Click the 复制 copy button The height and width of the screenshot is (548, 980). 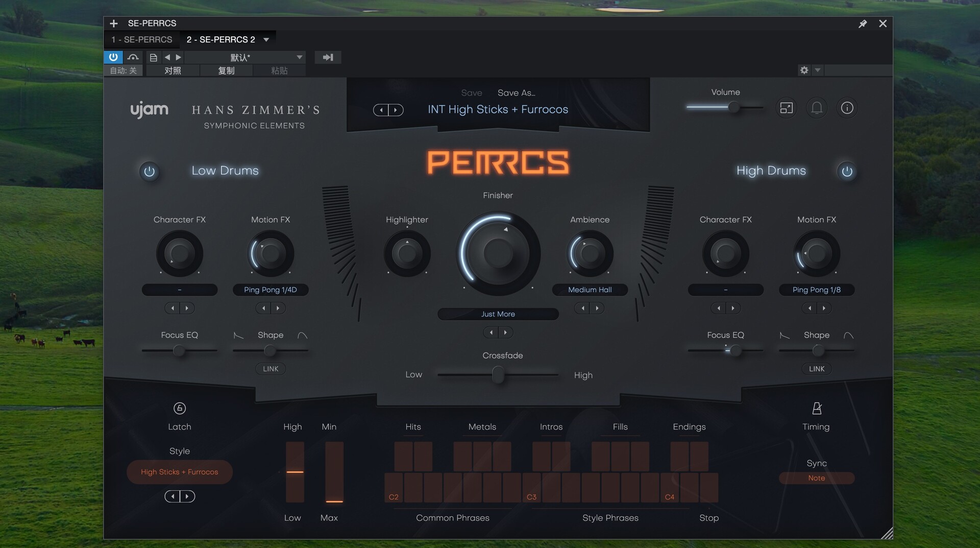[226, 70]
